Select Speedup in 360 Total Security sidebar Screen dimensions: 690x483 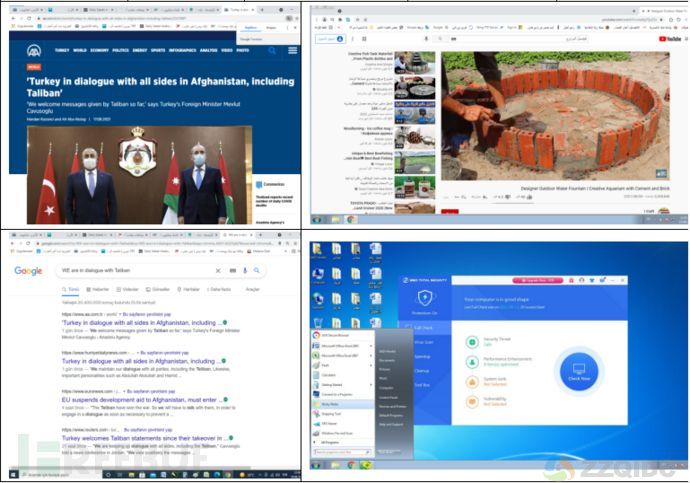click(422, 356)
